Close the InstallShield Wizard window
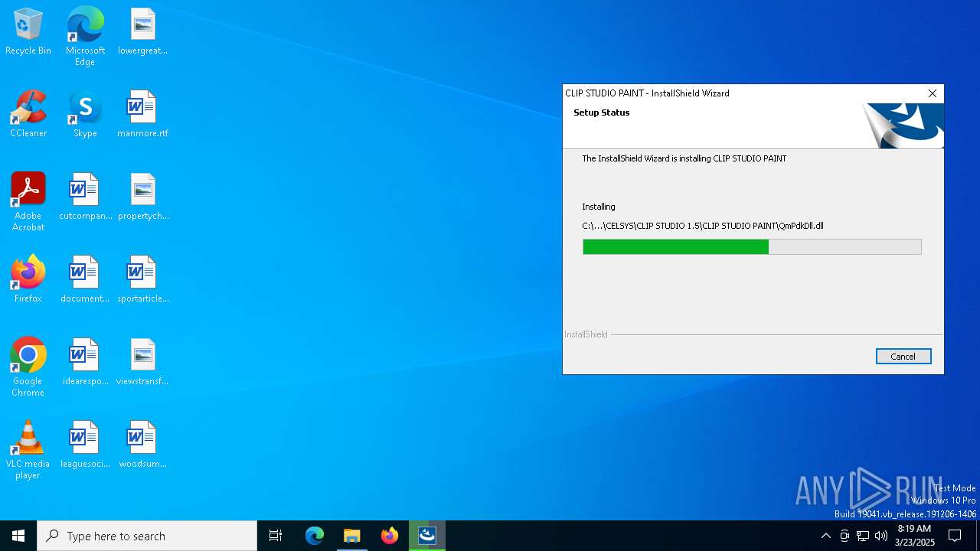The width and height of the screenshot is (980, 551). point(932,93)
